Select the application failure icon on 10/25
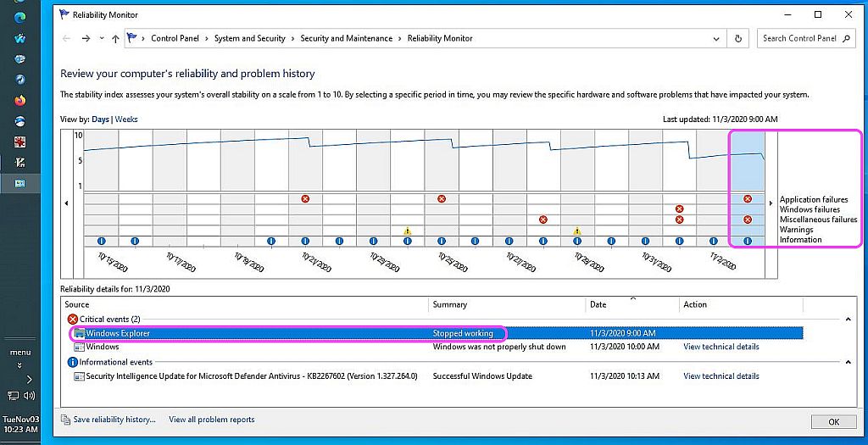Screen dimensions: 868x445 [441, 198]
